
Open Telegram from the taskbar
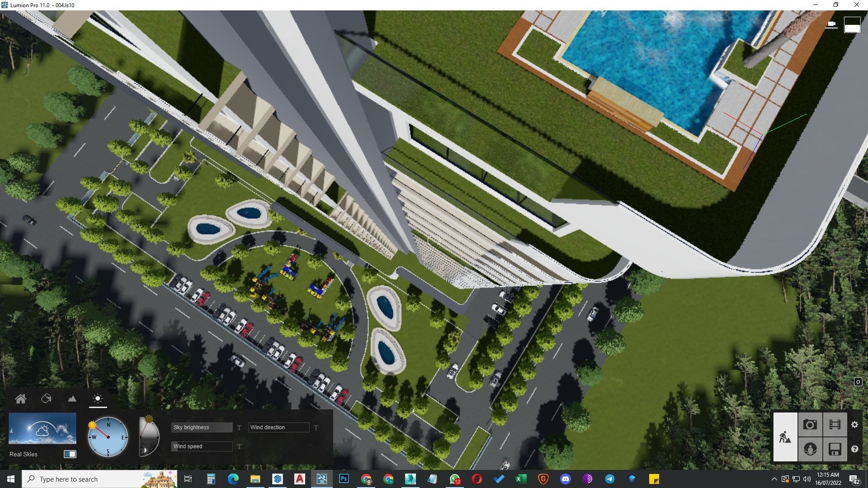pos(609,479)
